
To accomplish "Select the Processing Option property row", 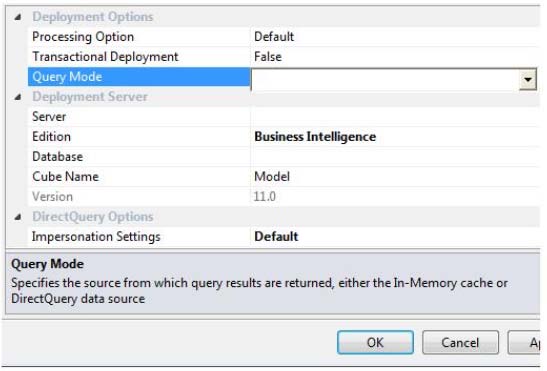I will click(284, 37).
